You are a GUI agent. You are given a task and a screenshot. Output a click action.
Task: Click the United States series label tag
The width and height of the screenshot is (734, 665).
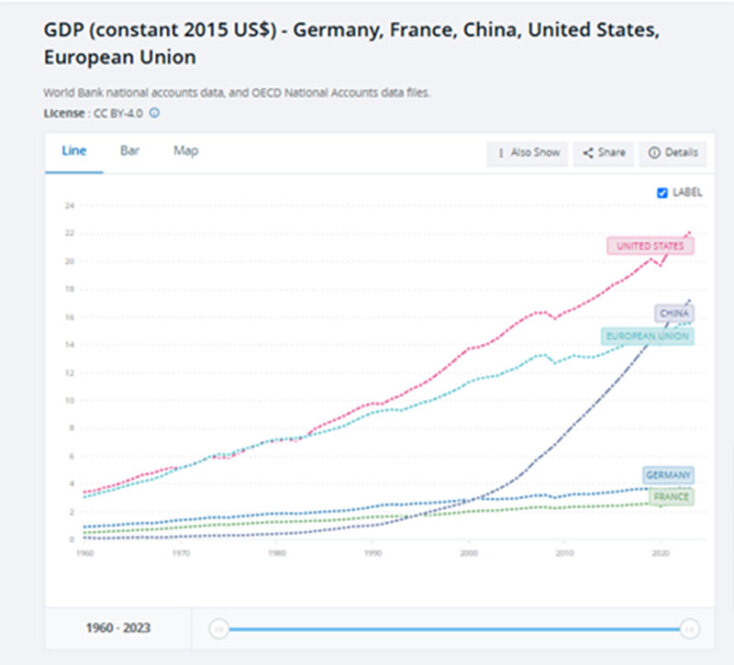(x=651, y=246)
